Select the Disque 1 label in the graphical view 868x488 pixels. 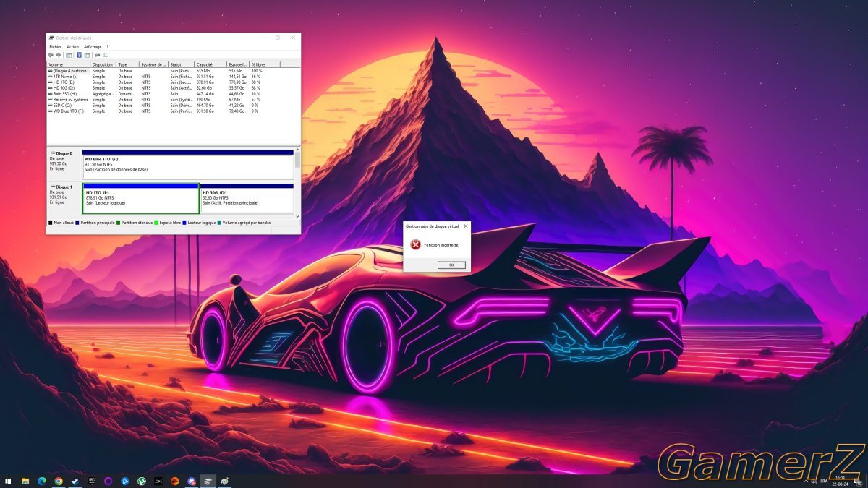(64, 198)
